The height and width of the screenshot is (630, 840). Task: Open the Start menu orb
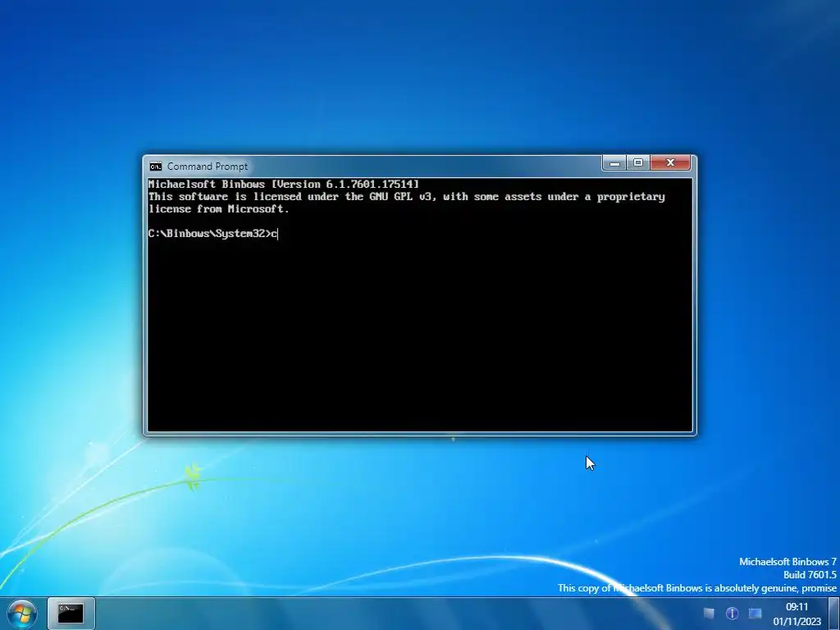point(22,614)
